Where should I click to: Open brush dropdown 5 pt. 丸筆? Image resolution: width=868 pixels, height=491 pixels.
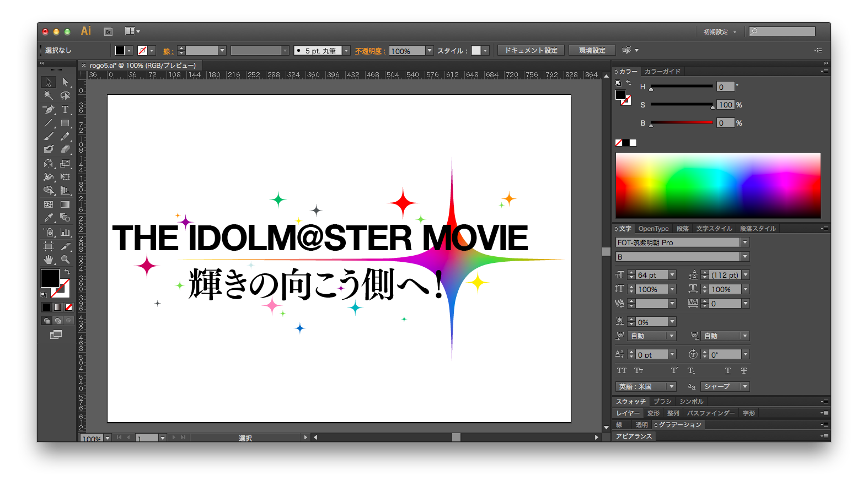[346, 51]
